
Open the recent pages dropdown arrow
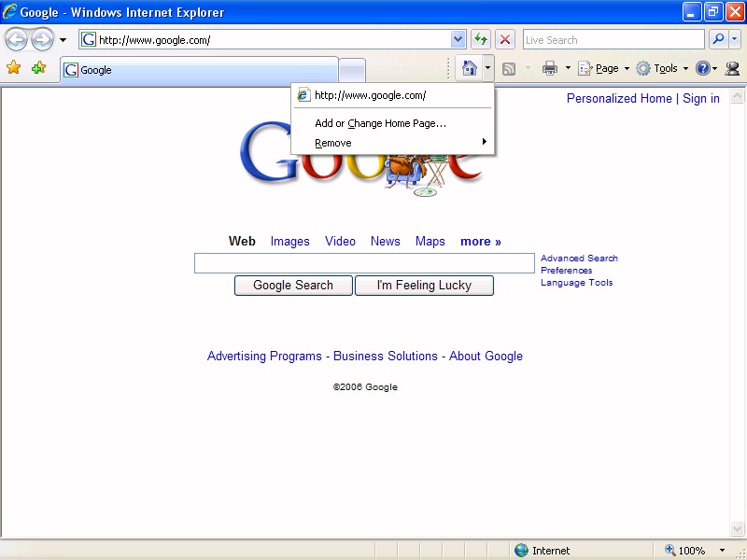pyautogui.click(x=63, y=40)
